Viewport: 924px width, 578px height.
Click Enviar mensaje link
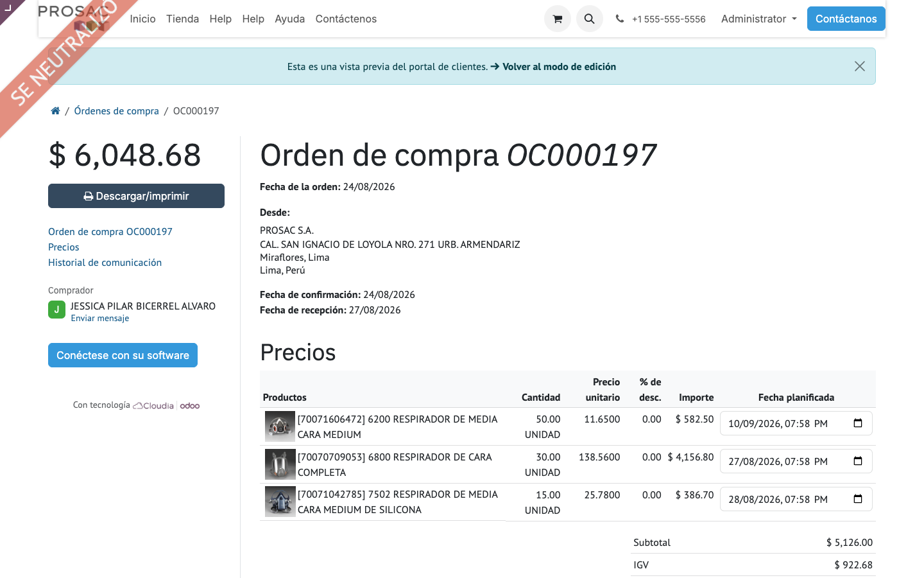point(100,318)
